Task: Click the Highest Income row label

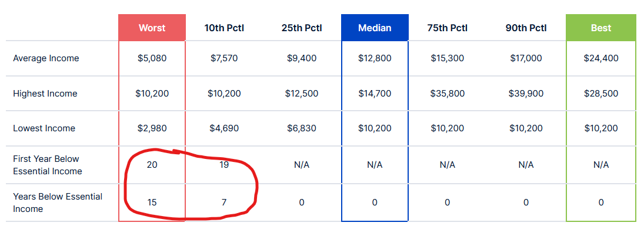Action: [x=45, y=94]
